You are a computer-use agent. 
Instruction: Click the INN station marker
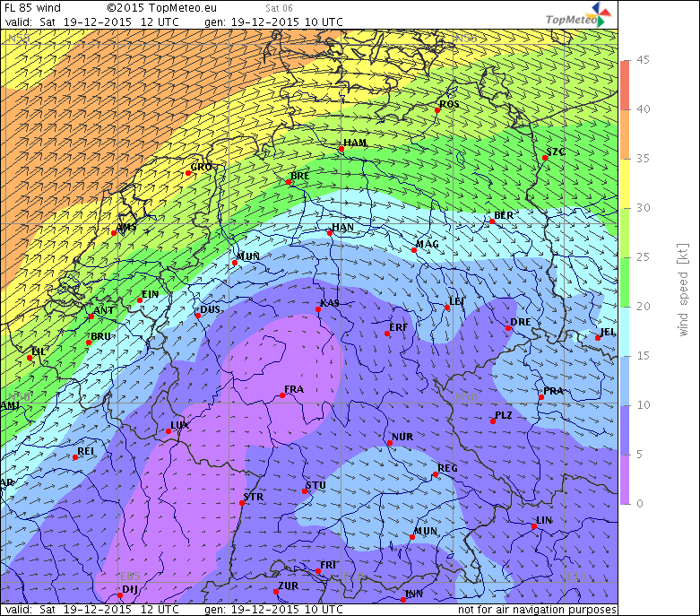pyautogui.click(x=403, y=599)
